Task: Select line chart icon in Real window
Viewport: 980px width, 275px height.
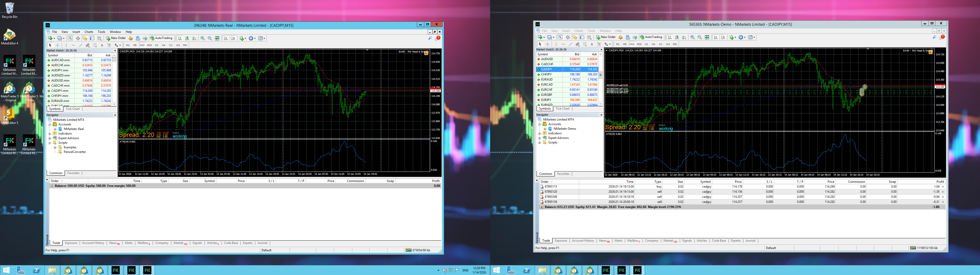Action: click(195, 38)
